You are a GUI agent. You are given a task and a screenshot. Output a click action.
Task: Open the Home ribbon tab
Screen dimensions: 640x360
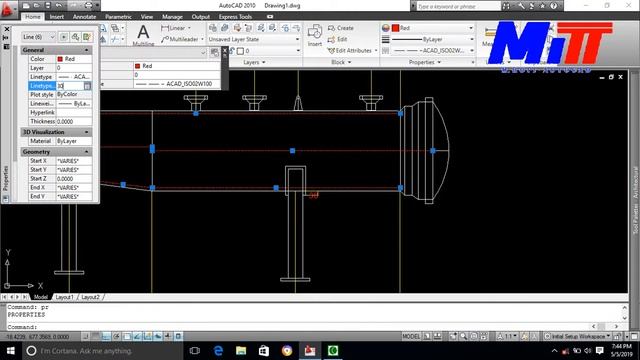point(32,17)
